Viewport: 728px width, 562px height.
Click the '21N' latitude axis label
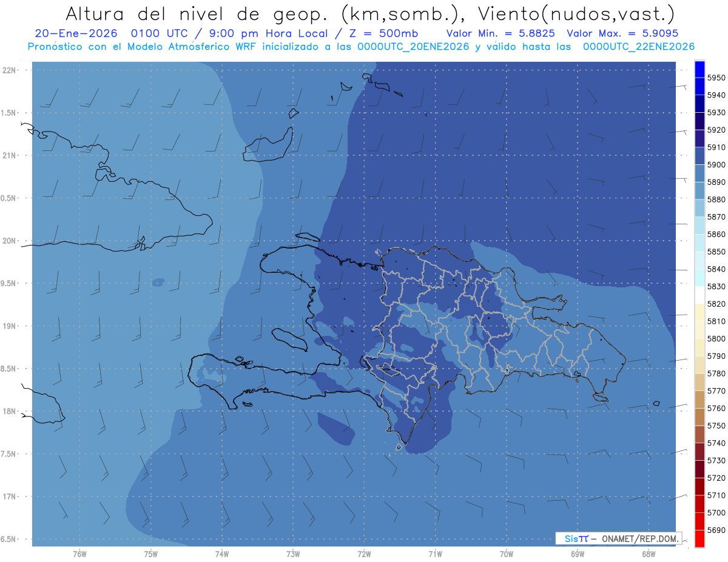click(x=9, y=156)
